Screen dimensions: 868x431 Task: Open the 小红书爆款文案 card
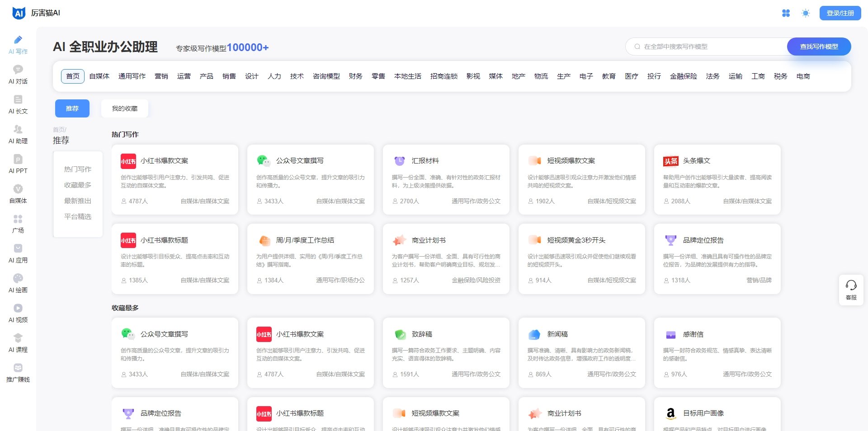tap(175, 178)
